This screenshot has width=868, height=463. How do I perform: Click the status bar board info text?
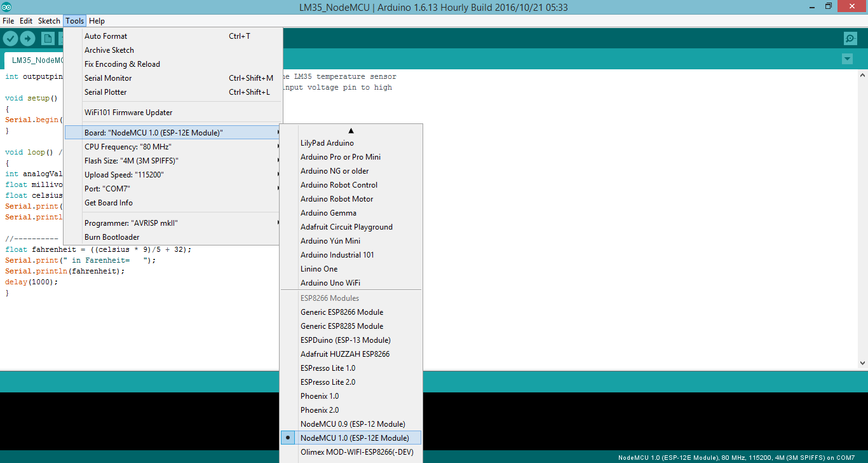pyautogui.click(x=736, y=457)
